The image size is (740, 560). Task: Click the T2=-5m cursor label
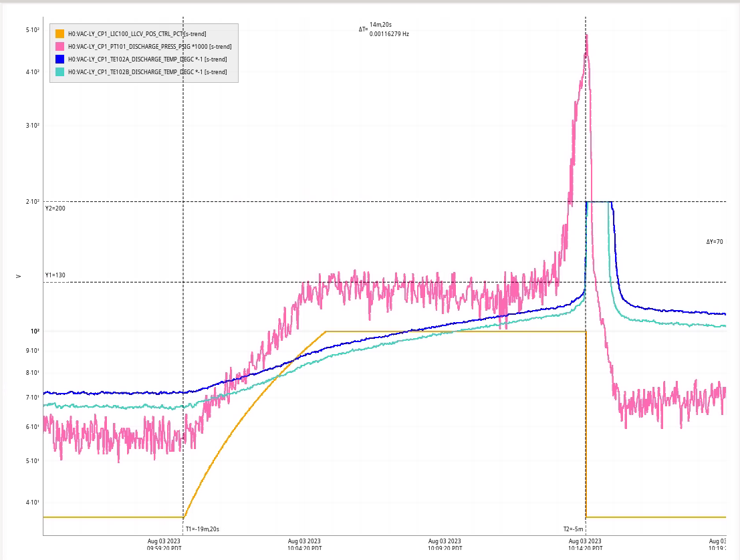(573, 529)
